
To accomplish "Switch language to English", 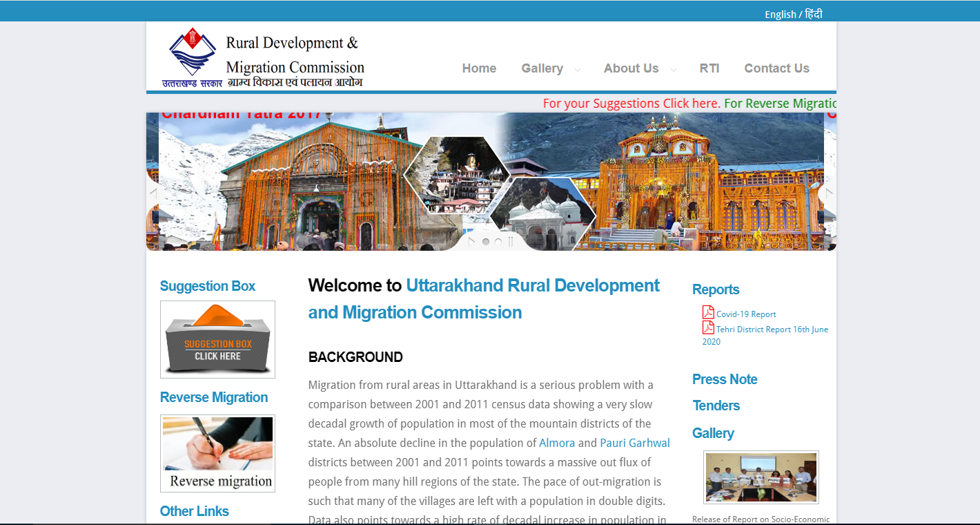I will point(781,15).
